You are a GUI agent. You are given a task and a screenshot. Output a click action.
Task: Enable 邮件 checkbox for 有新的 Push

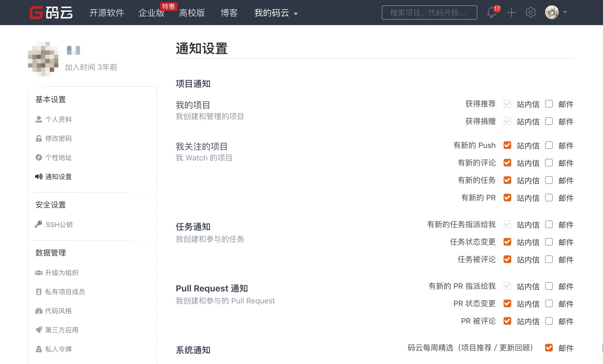coord(549,145)
